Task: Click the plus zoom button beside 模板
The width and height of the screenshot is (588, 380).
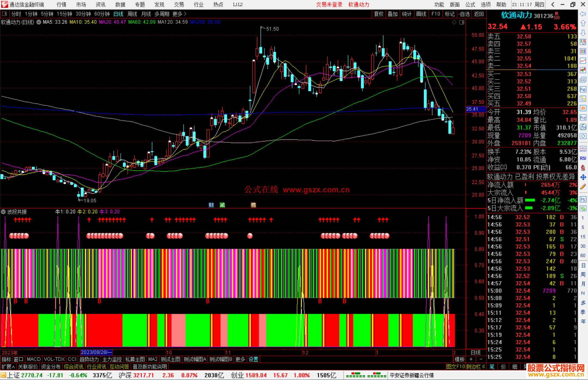Action: pos(471,359)
